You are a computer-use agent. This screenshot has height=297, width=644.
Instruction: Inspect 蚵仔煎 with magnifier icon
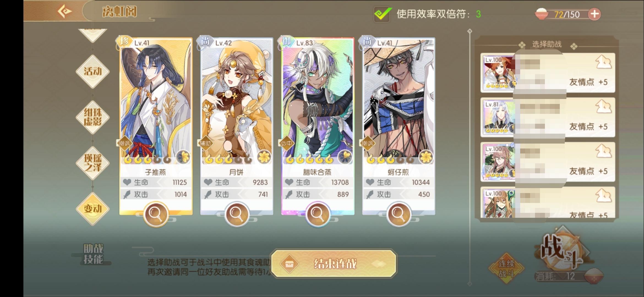[398, 214]
